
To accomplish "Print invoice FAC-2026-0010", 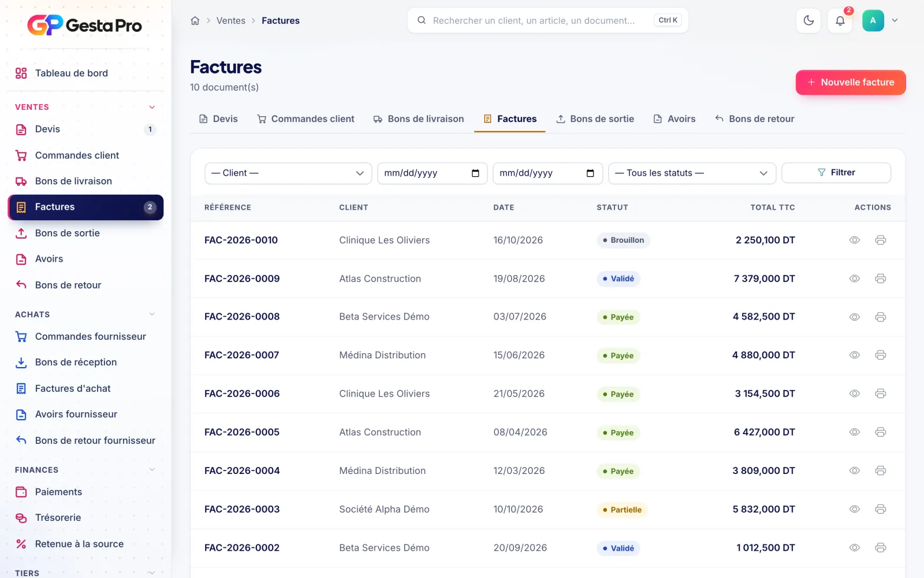I will 881,240.
